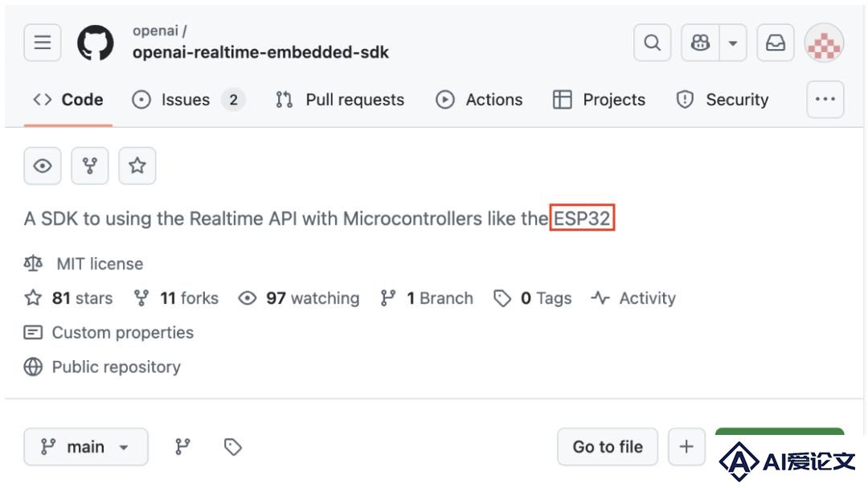This screenshot has width=868, height=488.
Task: Open the Security tab
Action: (x=723, y=100)
